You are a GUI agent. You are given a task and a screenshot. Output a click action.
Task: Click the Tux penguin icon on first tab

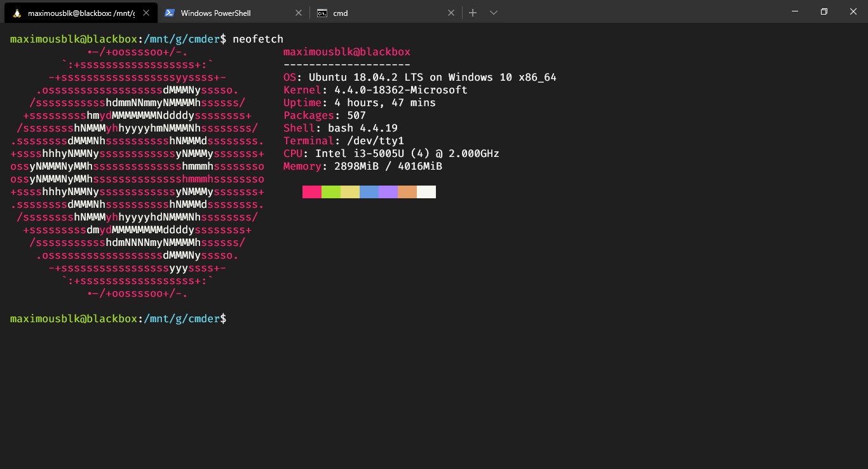click(16, 13)
